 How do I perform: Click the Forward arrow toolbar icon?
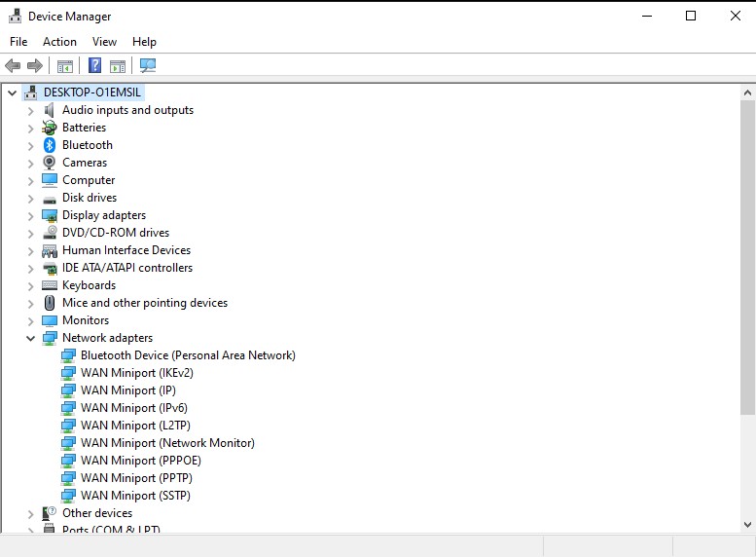tap(35, 65)
